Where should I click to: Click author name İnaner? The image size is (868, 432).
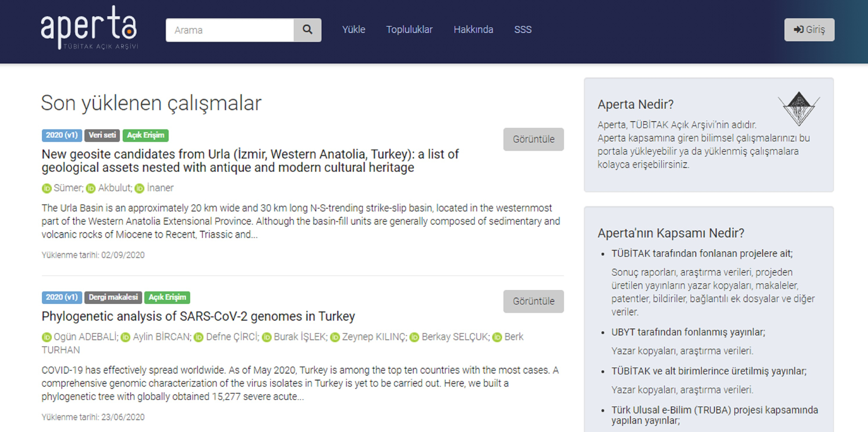coord(160,188)
